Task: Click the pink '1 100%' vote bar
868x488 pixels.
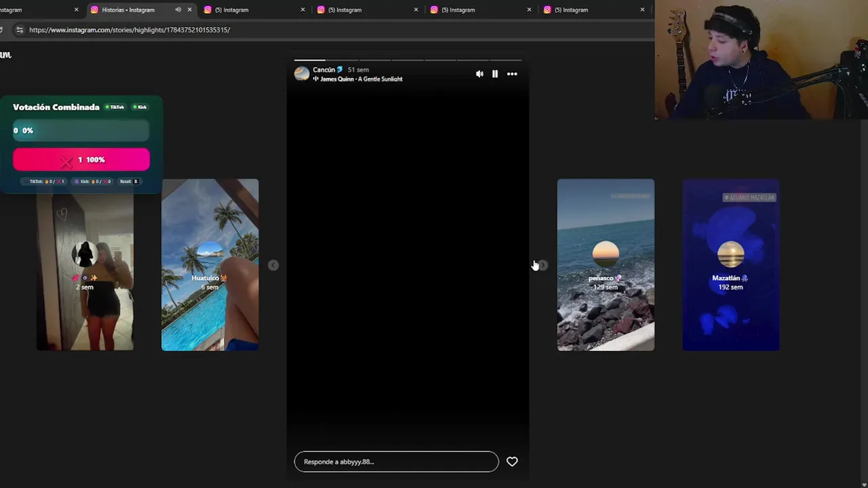Action: tap(81, 159)
